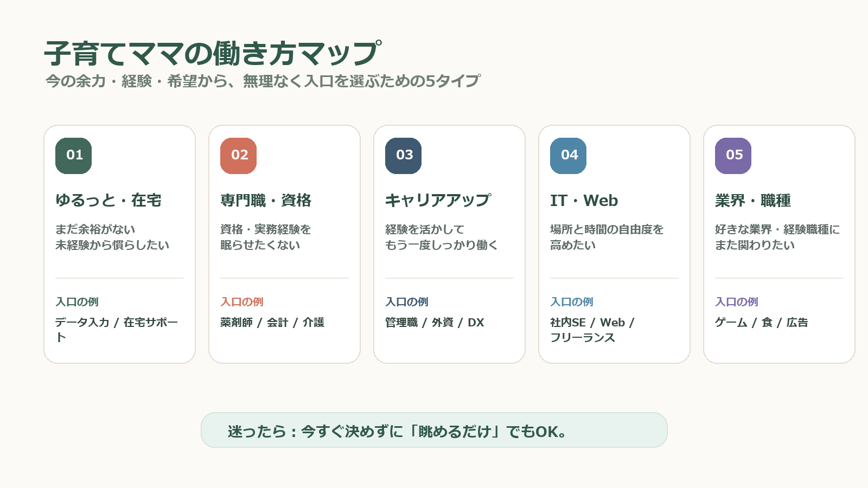Select the heading キャリアアップ
868x488 pixels.
click(438, 200)
